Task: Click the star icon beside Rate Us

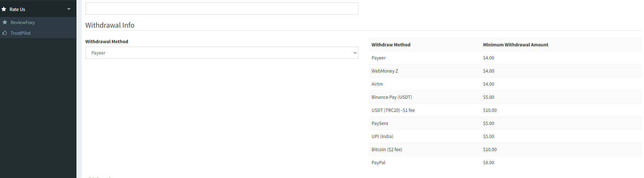Action: tap(4, 9)
